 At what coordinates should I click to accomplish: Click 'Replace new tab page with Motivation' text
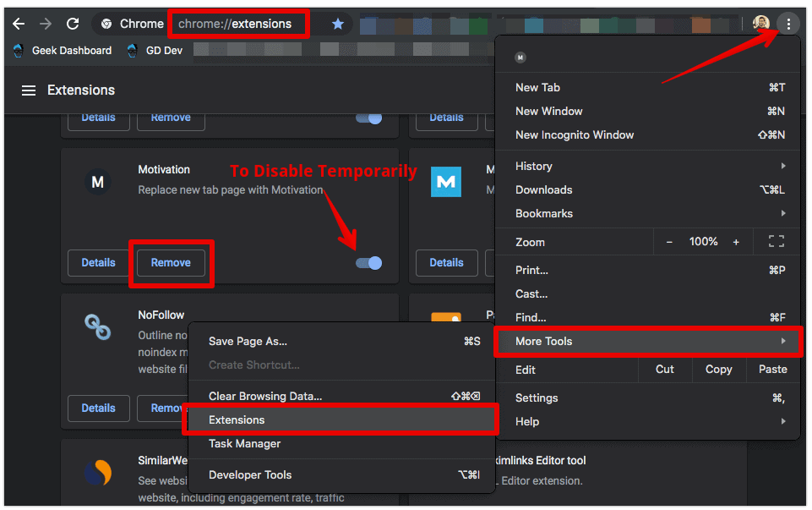pos(231,190)
